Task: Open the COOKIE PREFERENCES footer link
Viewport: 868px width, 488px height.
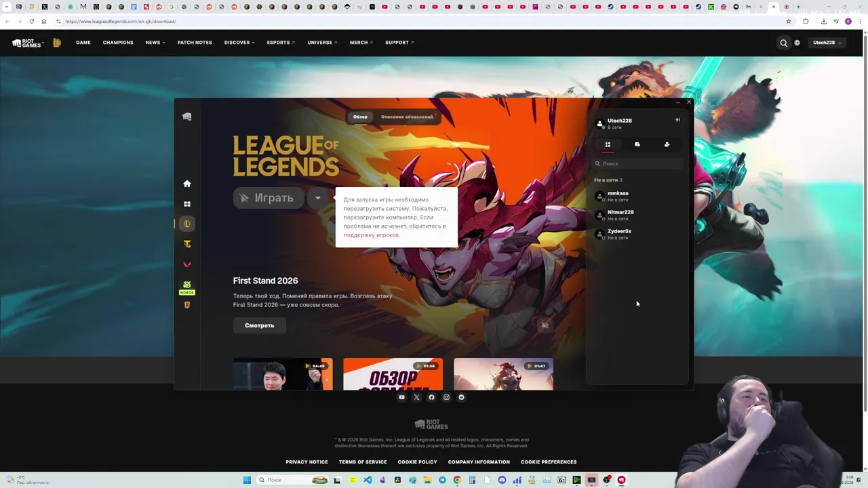Action: (x=549, y=462)
